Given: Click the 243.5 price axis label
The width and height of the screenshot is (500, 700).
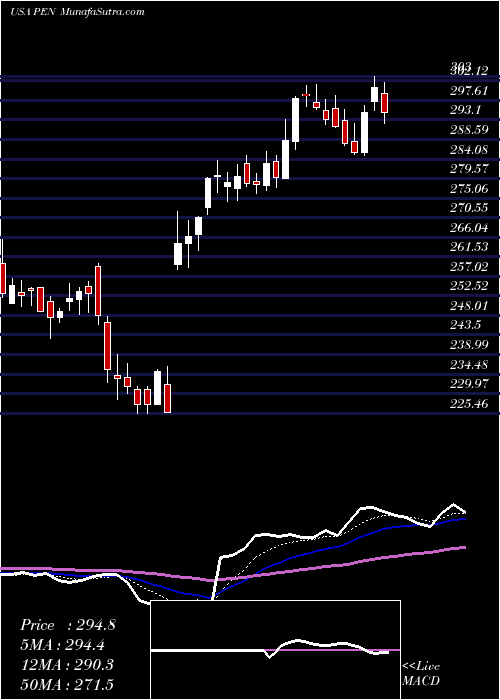Looking at the screenshot, I should click(x=468, y=325).
